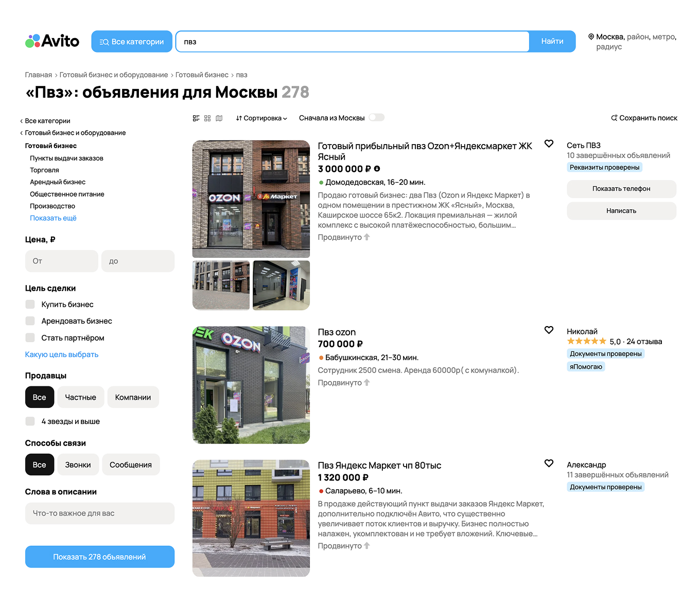Click the Сохранить поиск icon
The height and width of the screenshot is (605, 700).
pyautogui.click(x=615, y=117)
